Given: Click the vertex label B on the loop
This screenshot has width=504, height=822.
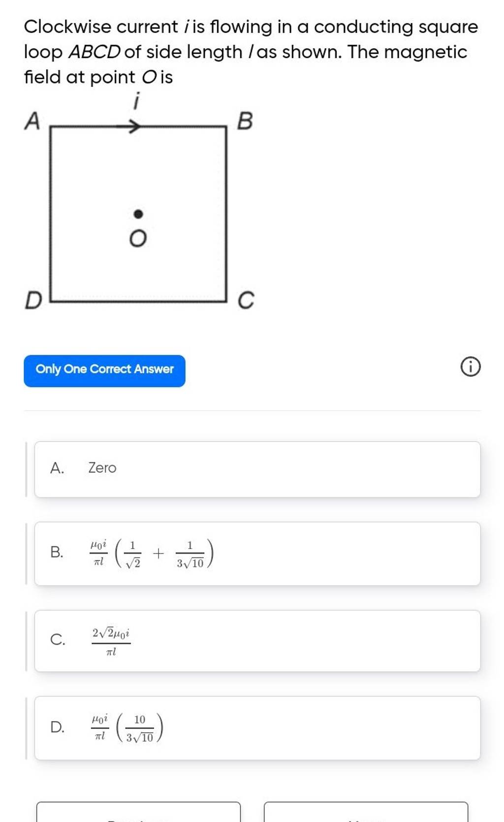Looking at the screenshot, I should coord(245,121).
